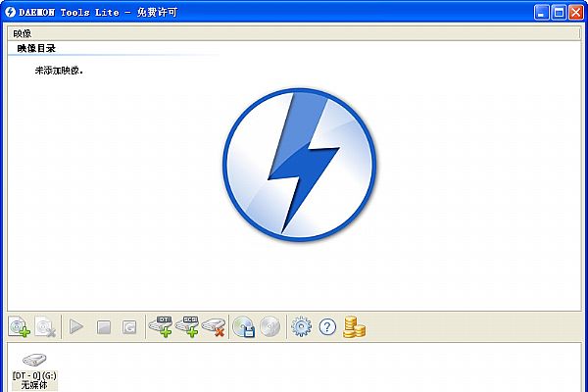Add a SCSI virtual drive
Image resolution: width=588 pixels, height=392 pixels.
(187, 327)
